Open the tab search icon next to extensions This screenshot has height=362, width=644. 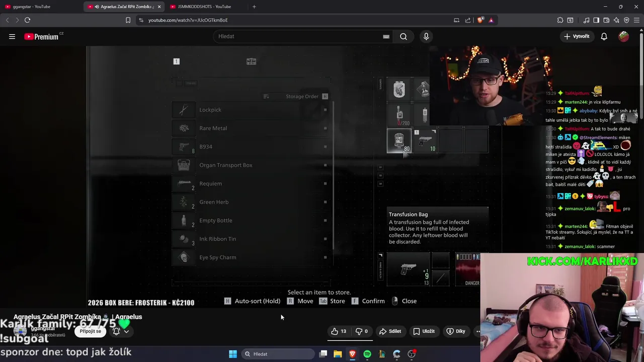570,20
